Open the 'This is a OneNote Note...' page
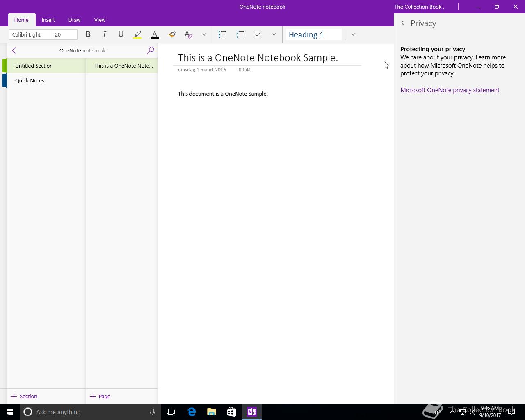Image resolution: width=525 pixels, height=420 pixels. pos(122,66)
